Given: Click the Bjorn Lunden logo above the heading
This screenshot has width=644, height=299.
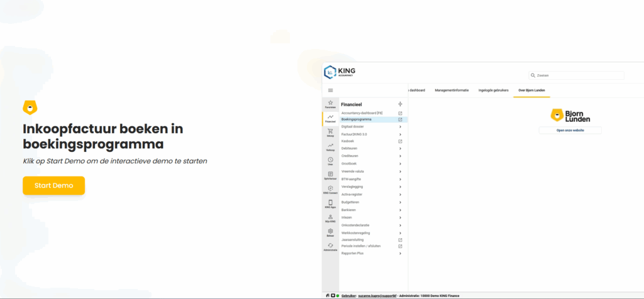Looking at the screenshot, I should [30, 107].
